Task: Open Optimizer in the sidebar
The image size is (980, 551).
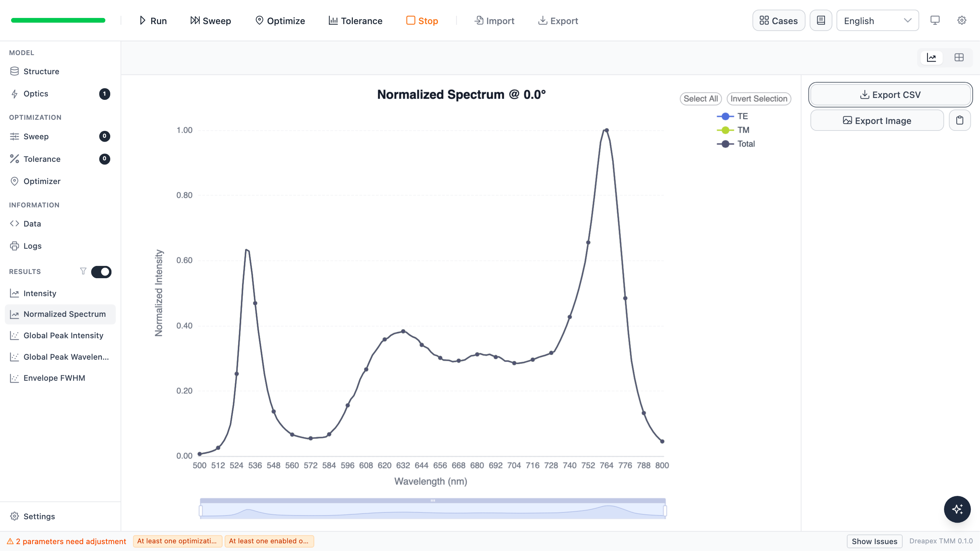Action: coord(60,181)
